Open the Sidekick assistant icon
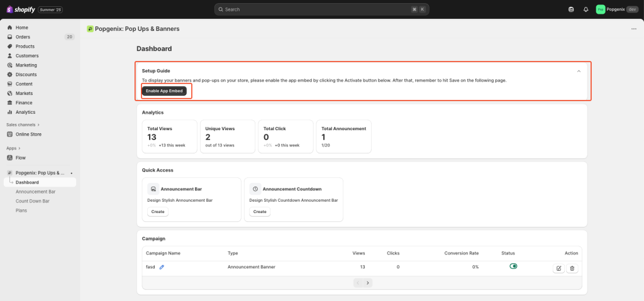 pyautogui.click(x=571, y=9)
